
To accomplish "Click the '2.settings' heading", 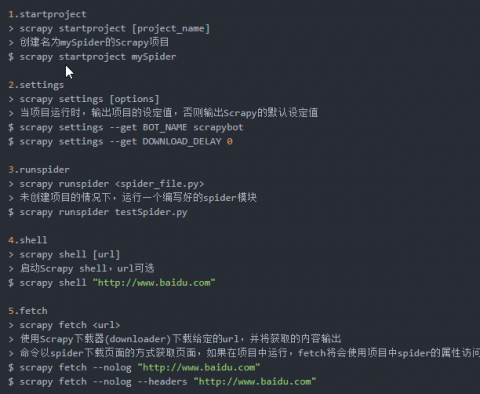I will 36,85.
